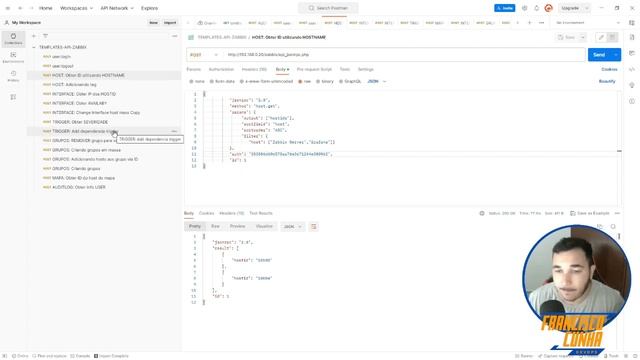
Task: Open the GRUPOS: Criando grupos em massa request
Action: (x=86, y=150)
